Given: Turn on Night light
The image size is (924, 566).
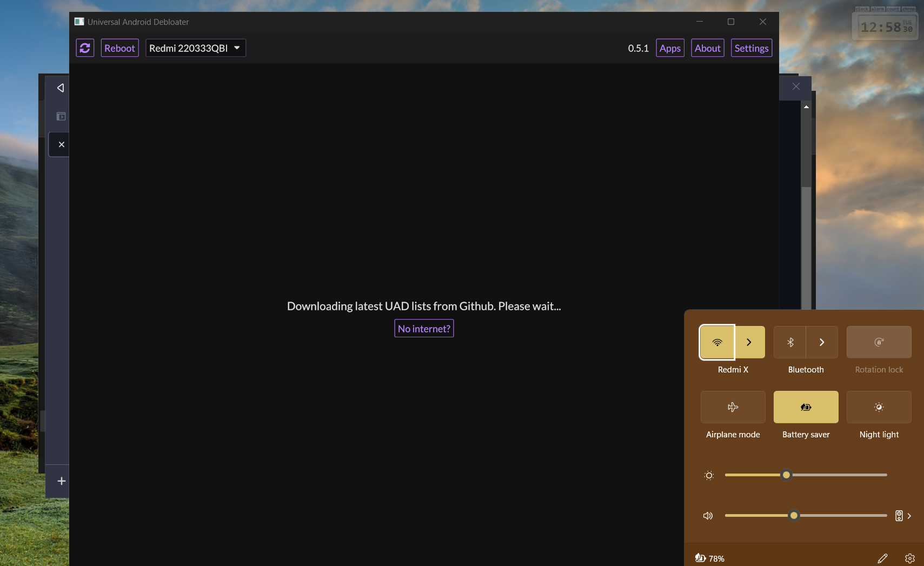Looking at the screenshot, I should pos(879,407).
